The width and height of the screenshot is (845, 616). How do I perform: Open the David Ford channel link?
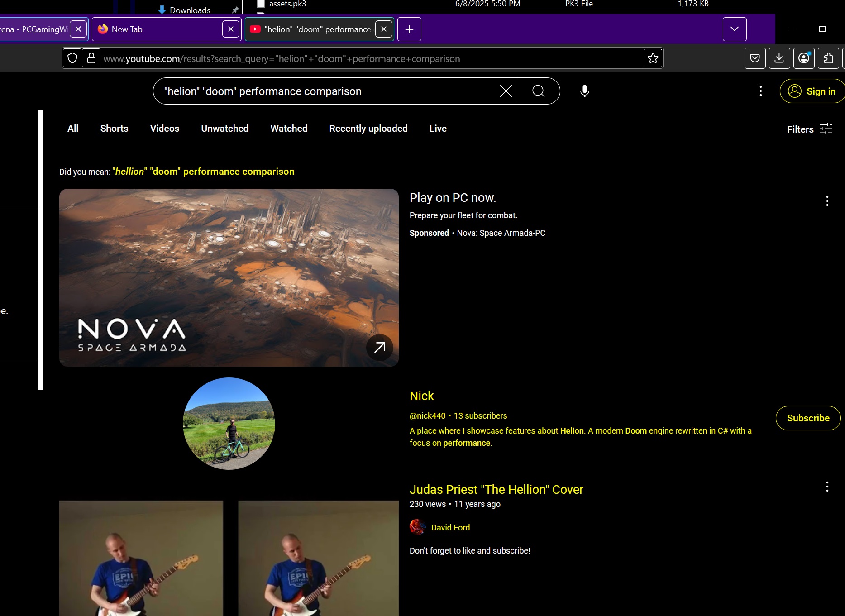pos(450,527)
